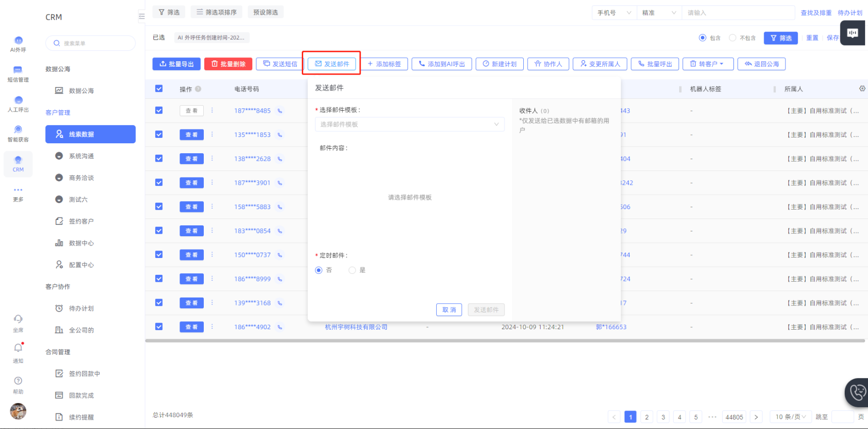Expand the 选择邮件模板 dropdown
Image resolution: width=868 pixels, height=429 pixels.
click(410, 125)
